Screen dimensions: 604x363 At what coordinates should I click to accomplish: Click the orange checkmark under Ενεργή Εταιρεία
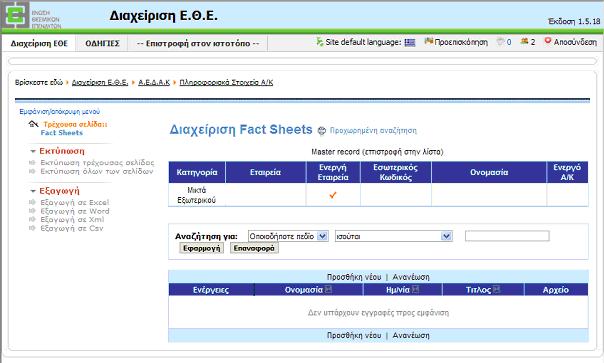(333, 195)
